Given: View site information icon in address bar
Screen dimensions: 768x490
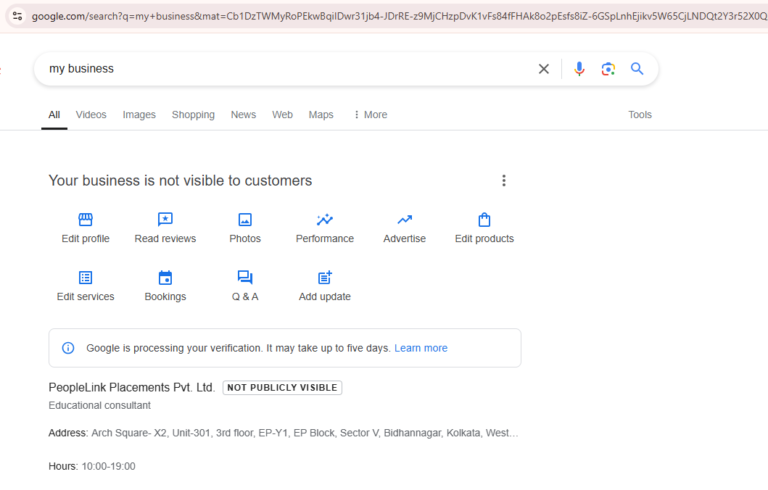Looking at the screenshot, I should [x=17, y=16].
